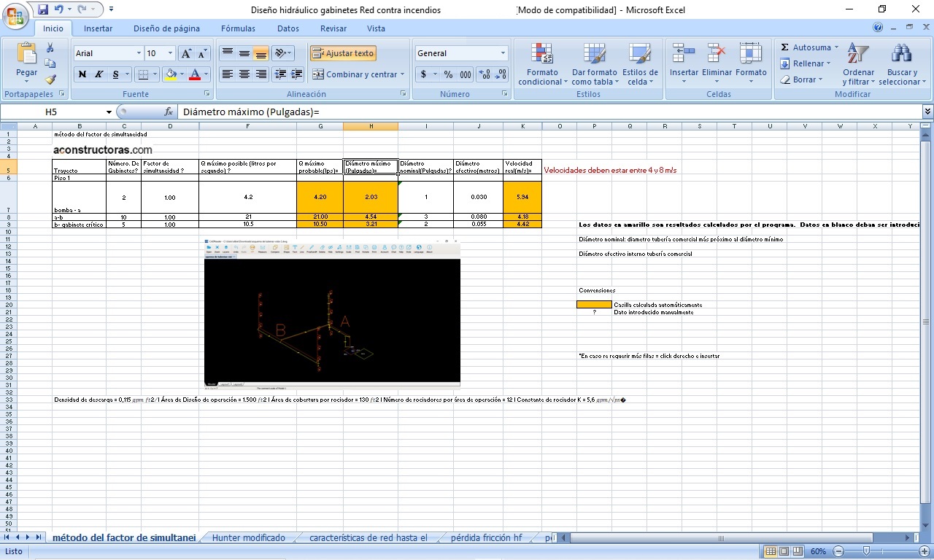Switch to the Insertar ribbon tab
The height and width of the screenshot is (560, 934).
98,28
